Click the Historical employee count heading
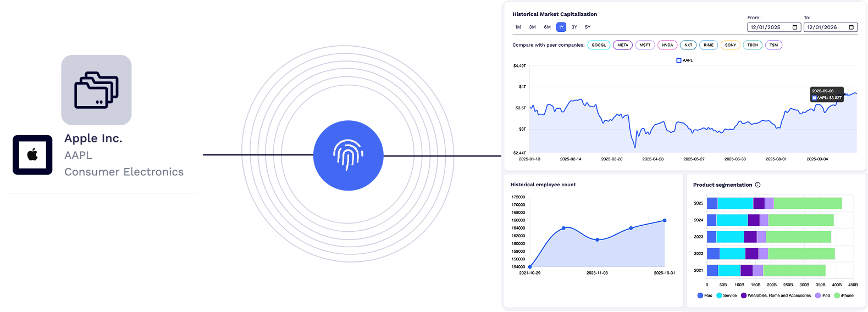The image size is (868, 312). tap(543, 185)
